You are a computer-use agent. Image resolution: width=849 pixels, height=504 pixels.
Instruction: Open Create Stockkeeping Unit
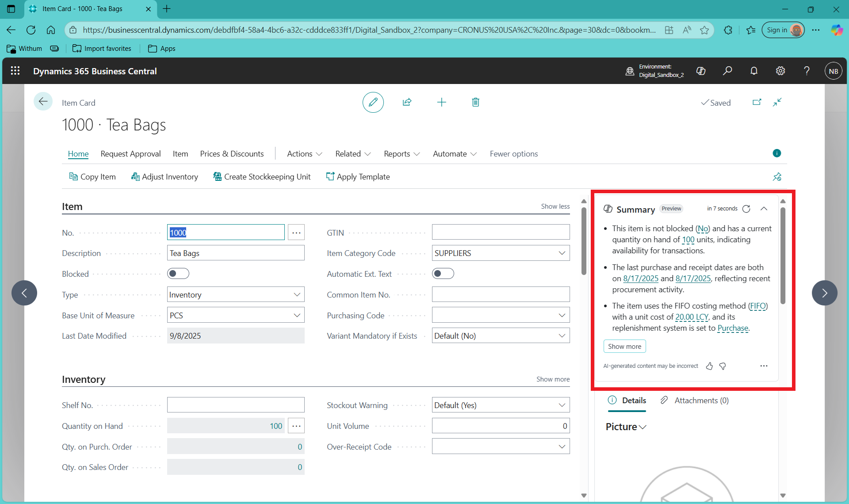[262, 176]
